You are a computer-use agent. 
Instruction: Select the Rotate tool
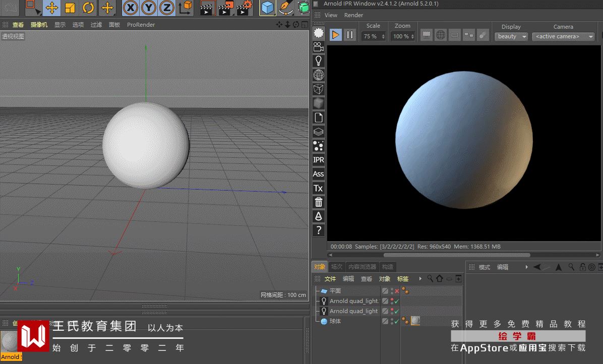pos(88,8)
